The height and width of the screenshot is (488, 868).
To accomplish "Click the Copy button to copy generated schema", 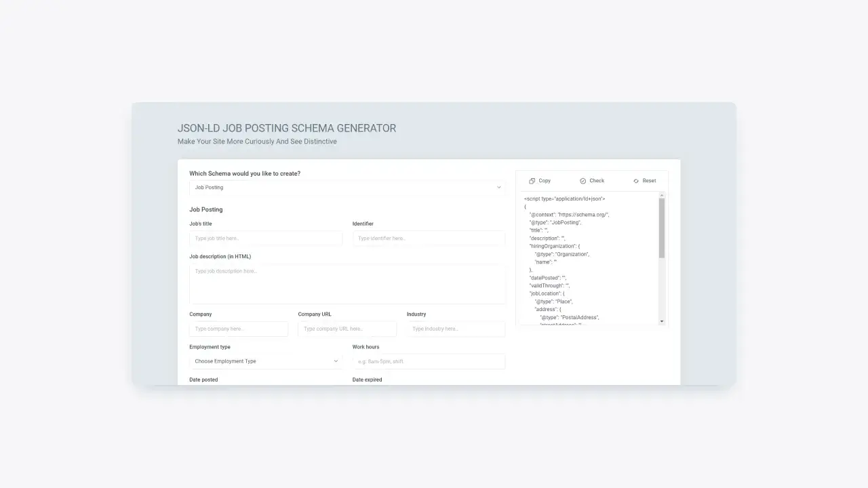I will coord(540,180).
